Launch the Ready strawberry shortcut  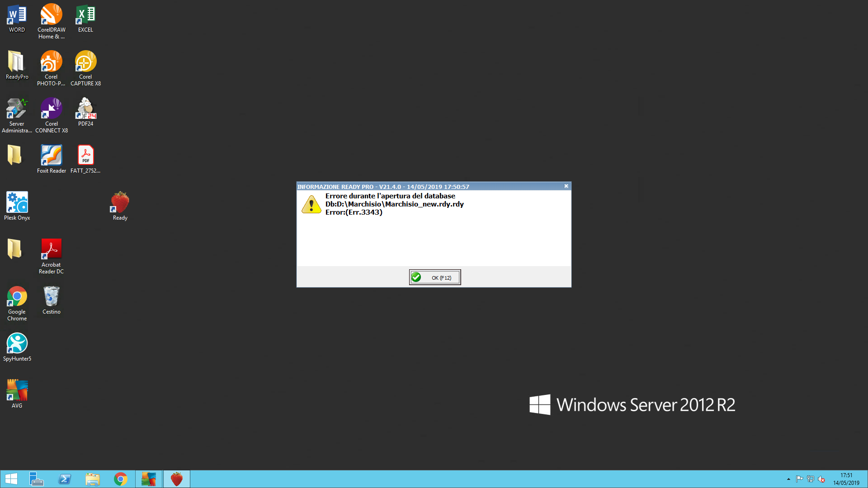coord(120,206)
